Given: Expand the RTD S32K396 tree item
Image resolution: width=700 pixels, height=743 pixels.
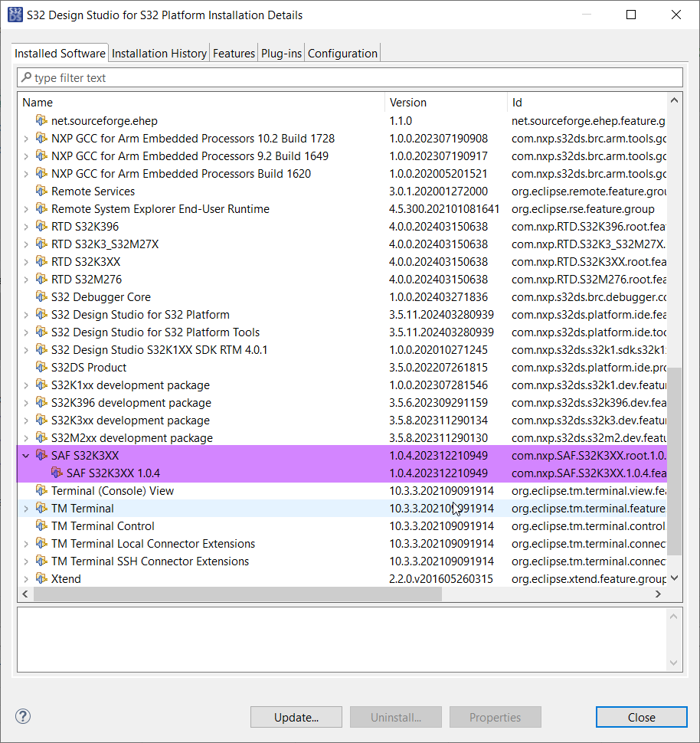Looking at the screenshot, I should (x=25, y=226).
